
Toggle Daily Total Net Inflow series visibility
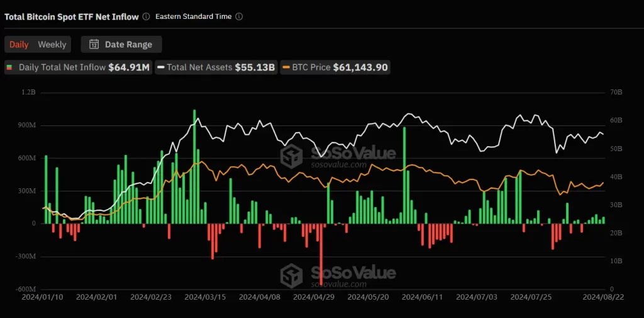(79, 67)
